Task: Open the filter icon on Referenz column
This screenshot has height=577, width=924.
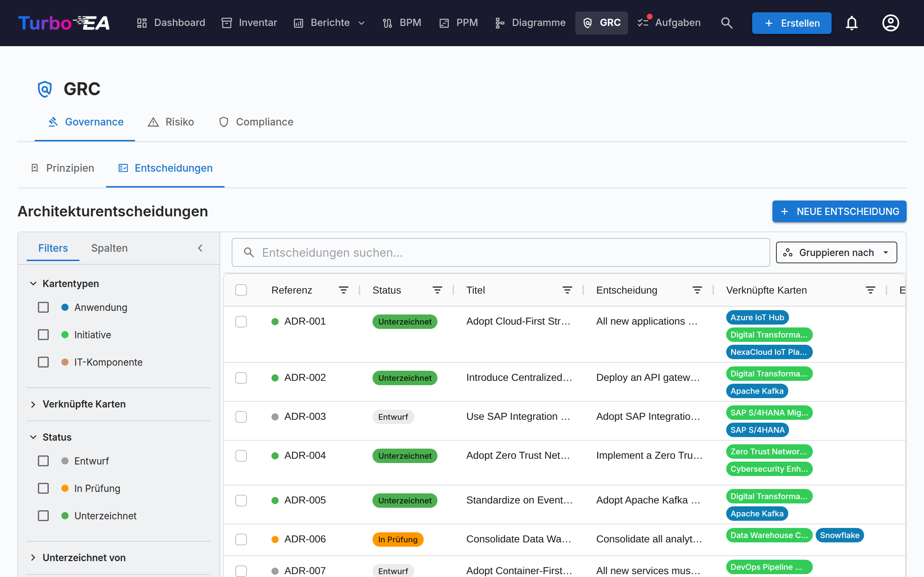Action: (343, 290)
